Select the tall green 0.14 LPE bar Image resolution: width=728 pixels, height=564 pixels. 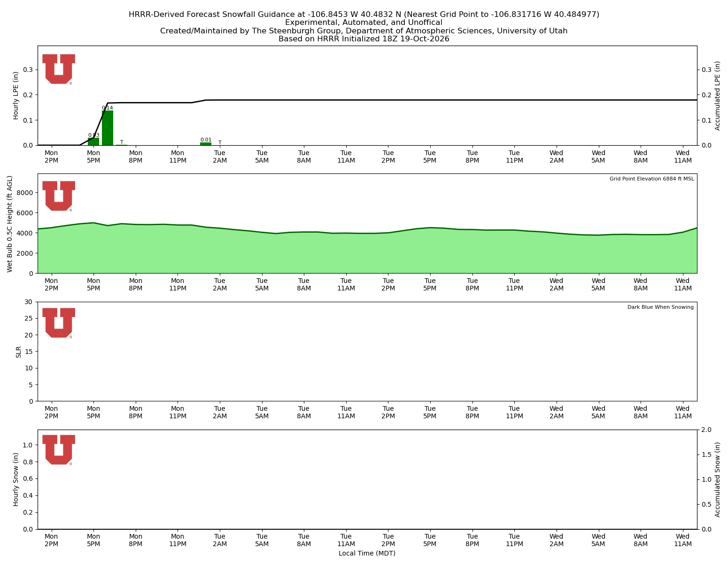[x=108, y=128]
